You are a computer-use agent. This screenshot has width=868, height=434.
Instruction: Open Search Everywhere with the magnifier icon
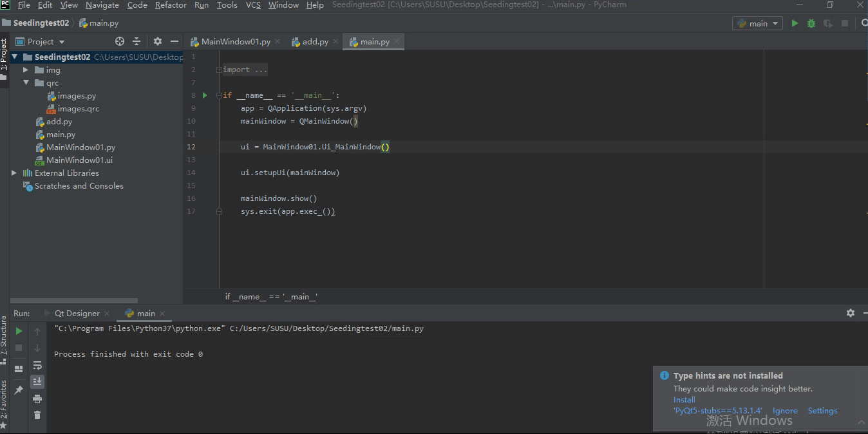[863, 23]
